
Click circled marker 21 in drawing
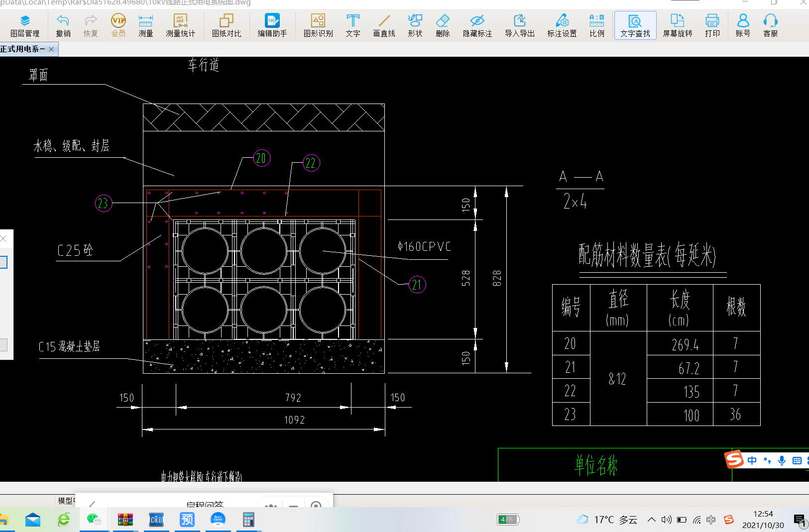(x=417, y=285)
